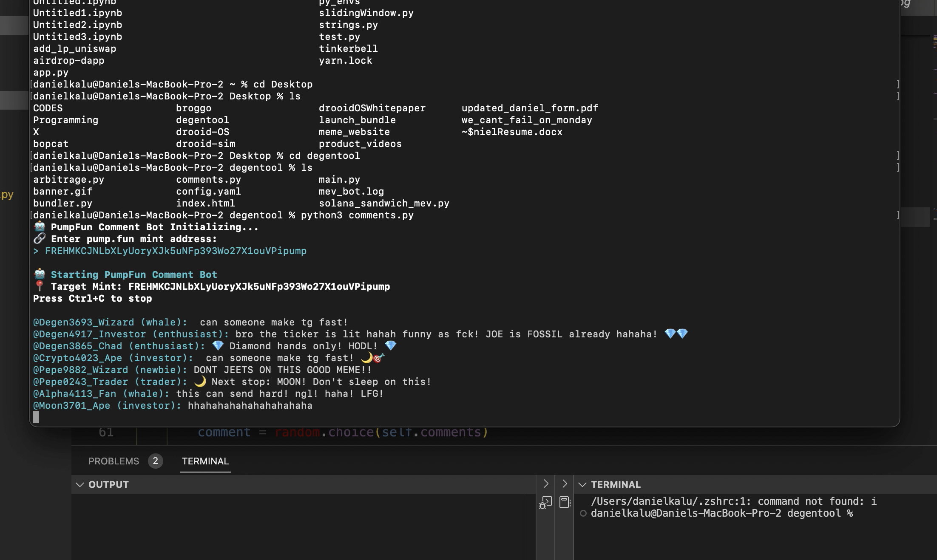Click the blinking cursor in the Mac terminal
The width and height of the screenshot is (937, 560).
click(36, 417)
